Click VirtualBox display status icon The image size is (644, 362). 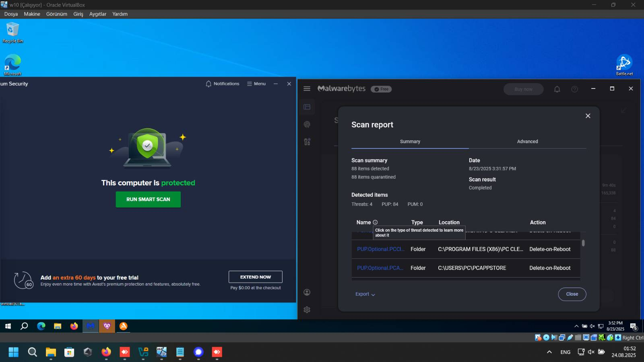pos(586,337)
